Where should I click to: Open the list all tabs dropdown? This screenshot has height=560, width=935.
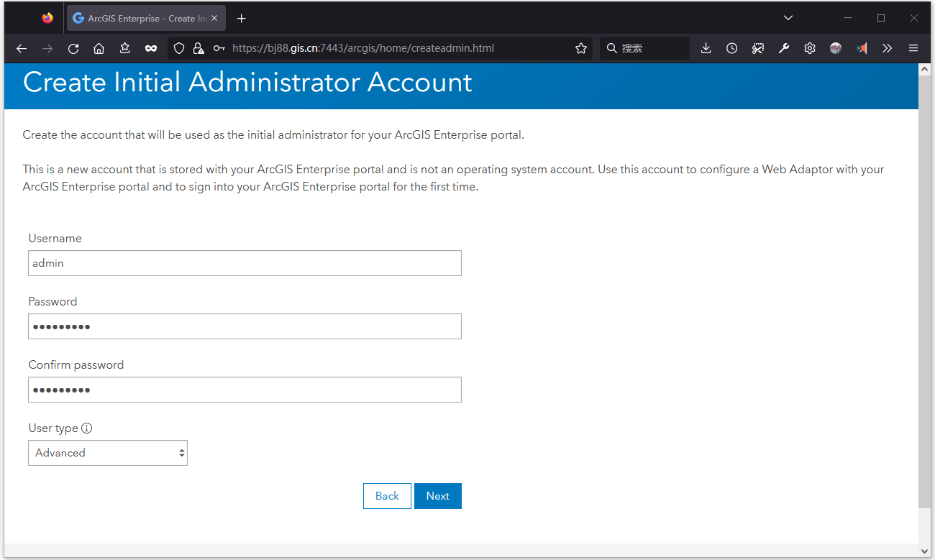(x=788, y=18)
